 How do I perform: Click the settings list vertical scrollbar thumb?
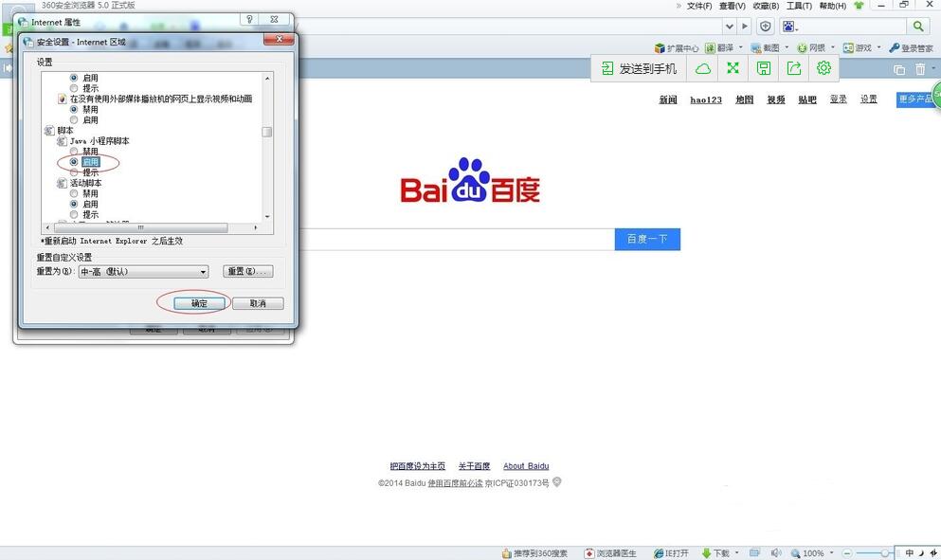click(267, 132)
